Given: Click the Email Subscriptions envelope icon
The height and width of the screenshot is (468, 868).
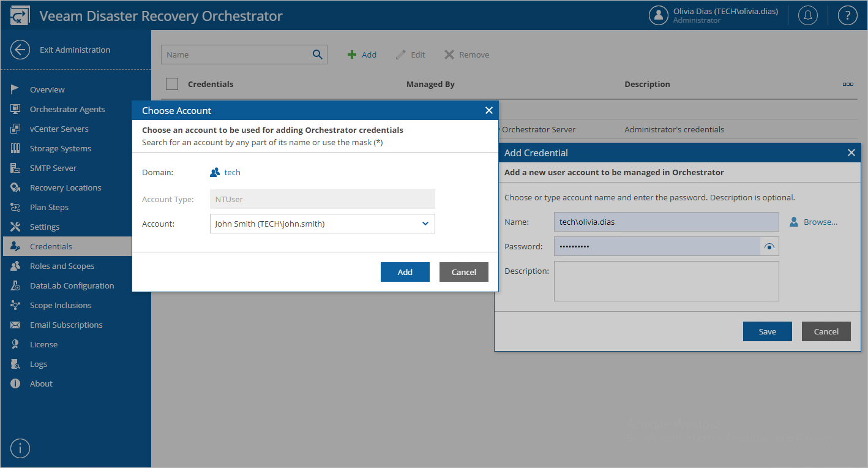Looking at the screenshot, I should pyautogui.click(x=16, y=325).
